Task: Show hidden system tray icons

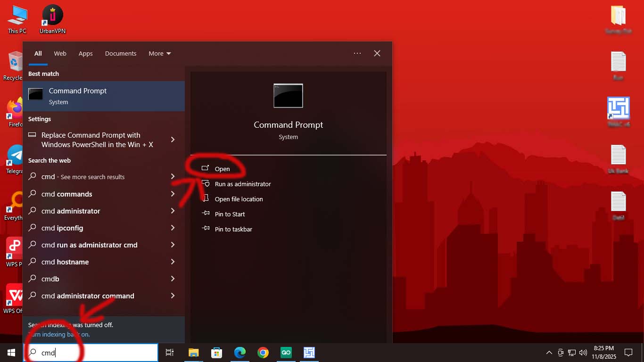Action: tap(549, 353)
